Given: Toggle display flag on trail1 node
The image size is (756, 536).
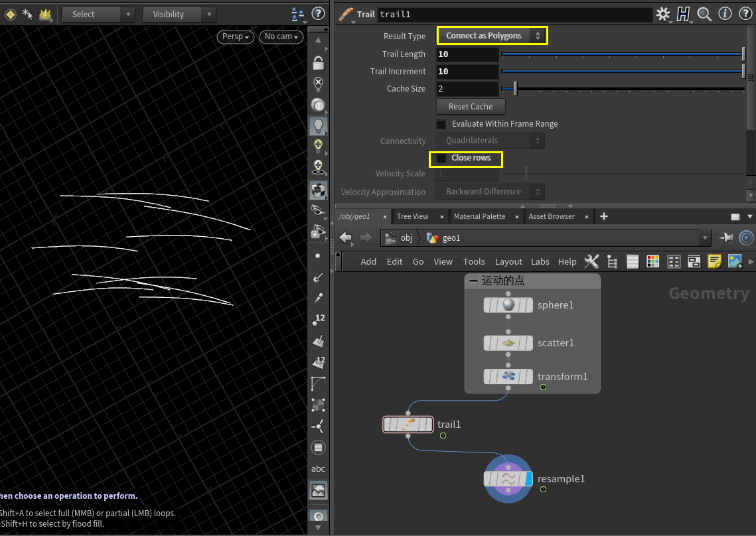Looking at the screenshot, I should pos(429,424).
